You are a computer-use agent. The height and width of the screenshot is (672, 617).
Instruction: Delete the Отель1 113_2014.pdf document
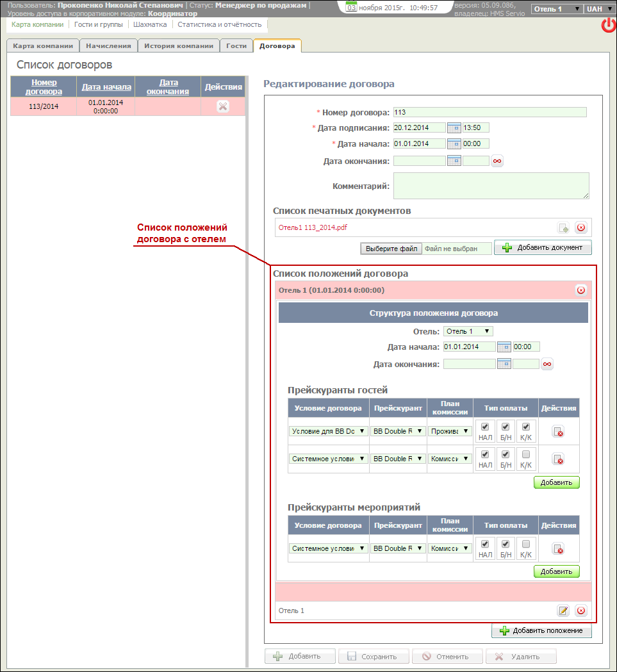(580, 227)
